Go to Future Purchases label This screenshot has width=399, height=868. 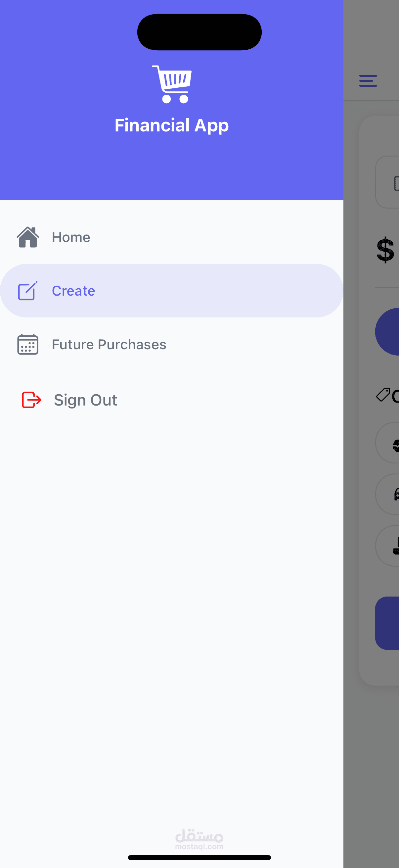tap(109, 344)
